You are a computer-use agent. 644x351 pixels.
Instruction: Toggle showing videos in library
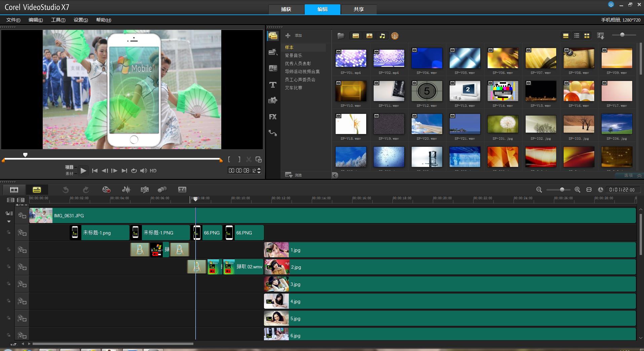(356, 36)
